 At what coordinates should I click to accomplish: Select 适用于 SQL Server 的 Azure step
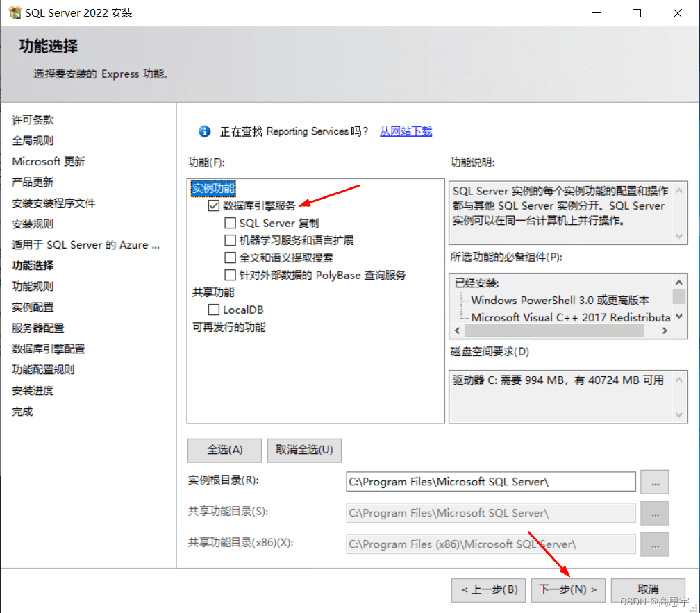coord(85,245)
